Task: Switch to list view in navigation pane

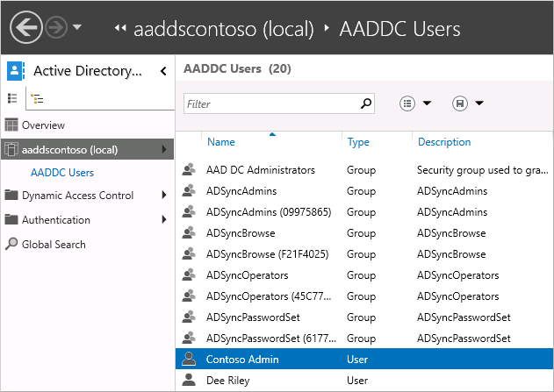Action: (x=13, y=98)
